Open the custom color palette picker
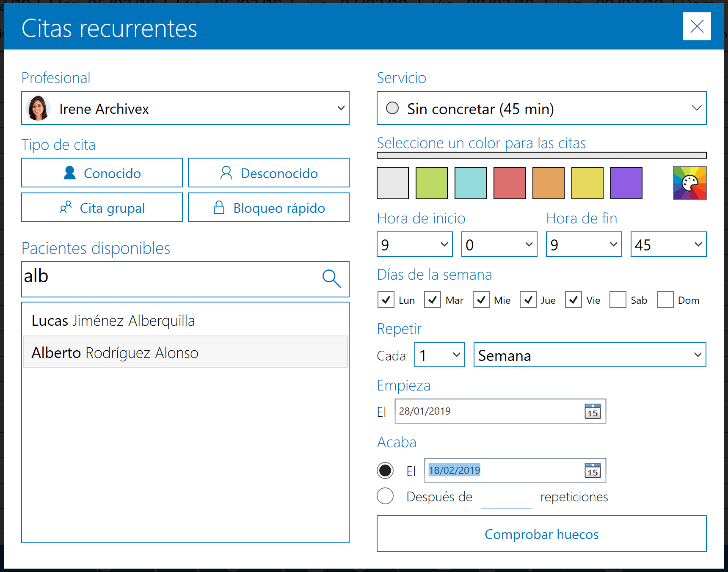 [689, 183]
